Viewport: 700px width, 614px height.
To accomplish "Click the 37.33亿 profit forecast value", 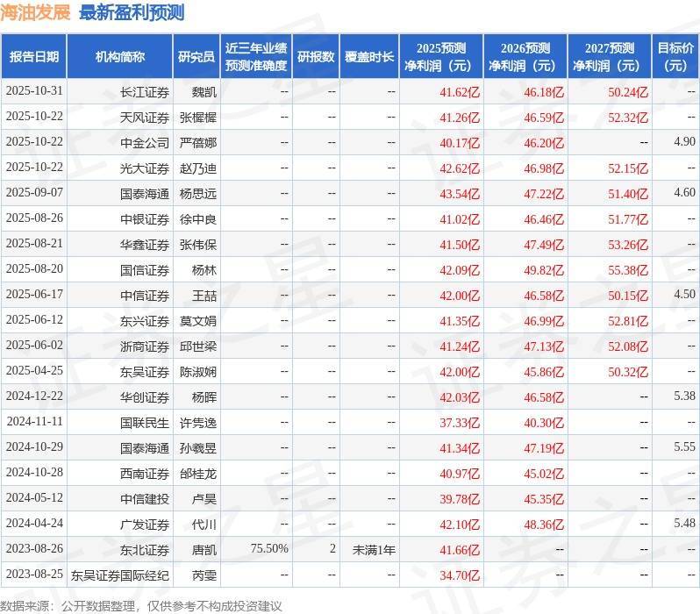I will (x=460, y=424).
